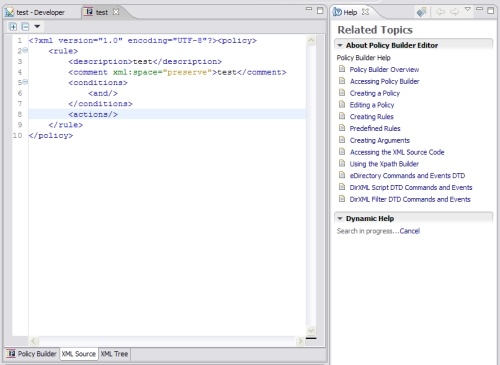Open the Creating a Policy help topic

[375, 93]
